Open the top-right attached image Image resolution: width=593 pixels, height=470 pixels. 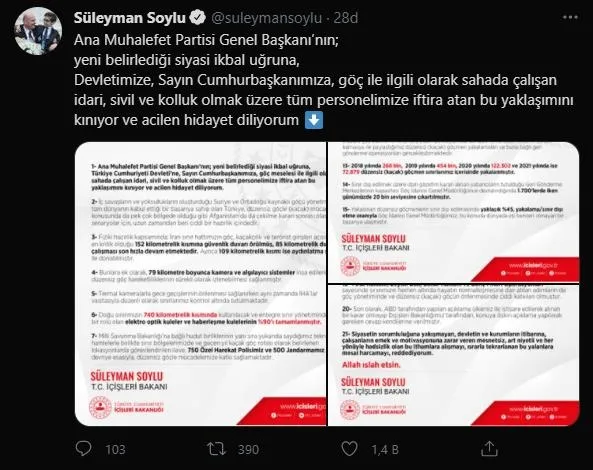(453, 212)
